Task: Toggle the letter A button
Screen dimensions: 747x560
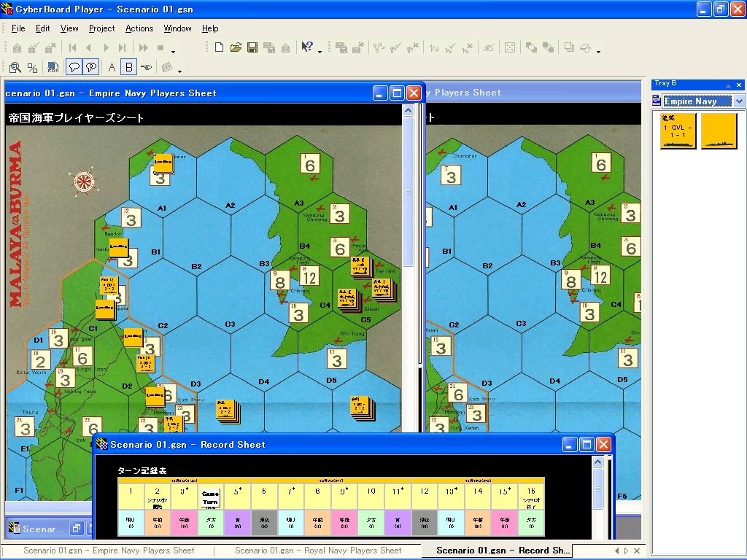Action: pos(112,67)
